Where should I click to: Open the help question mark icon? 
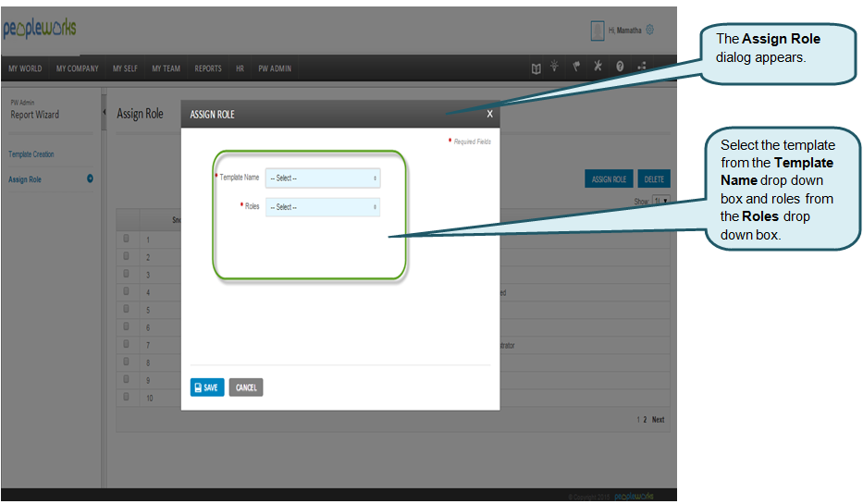pos(620,68)
